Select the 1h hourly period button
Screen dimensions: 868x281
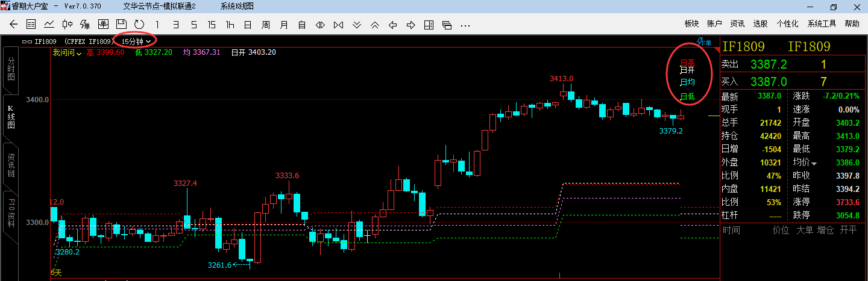[x=230, y=25]
